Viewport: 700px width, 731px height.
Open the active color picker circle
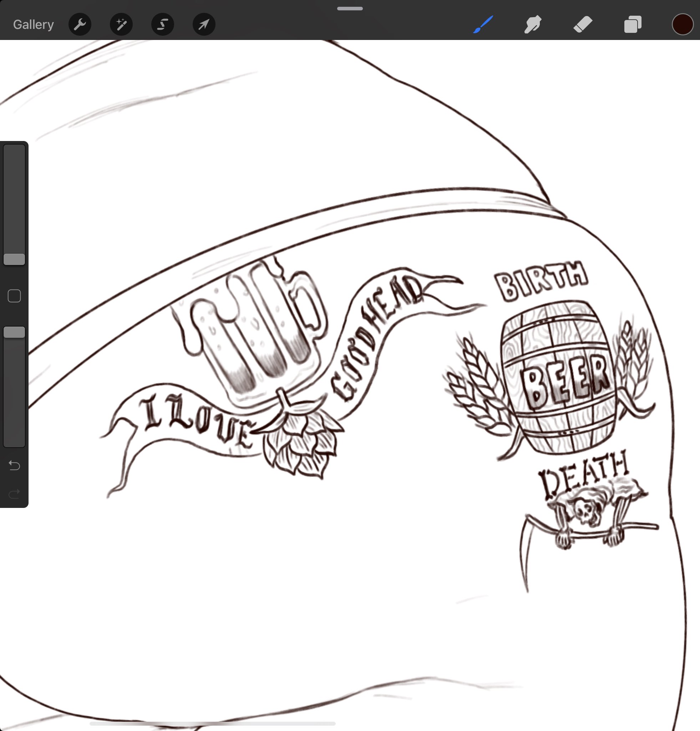click(x=683, y=25)
